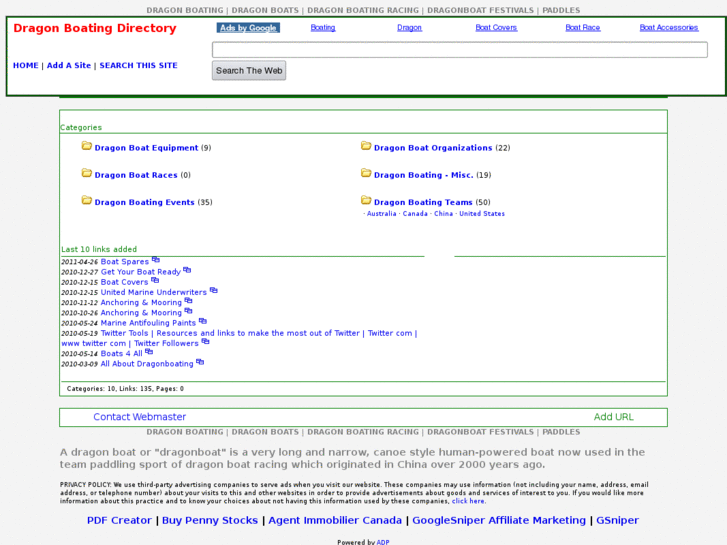
Task: Click the Dragon Boat Equipment folder icon
Action: pos(87,146)
